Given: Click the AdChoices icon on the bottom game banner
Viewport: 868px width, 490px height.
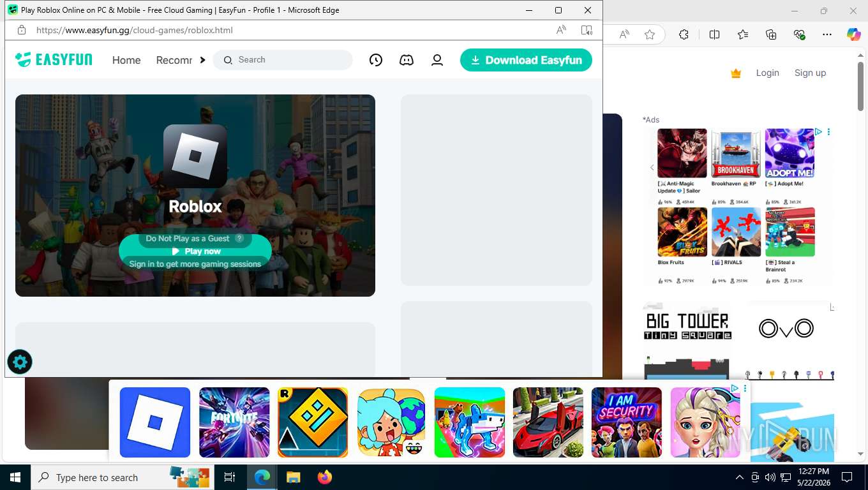Looking at the screenshot, I should (735, 388).
